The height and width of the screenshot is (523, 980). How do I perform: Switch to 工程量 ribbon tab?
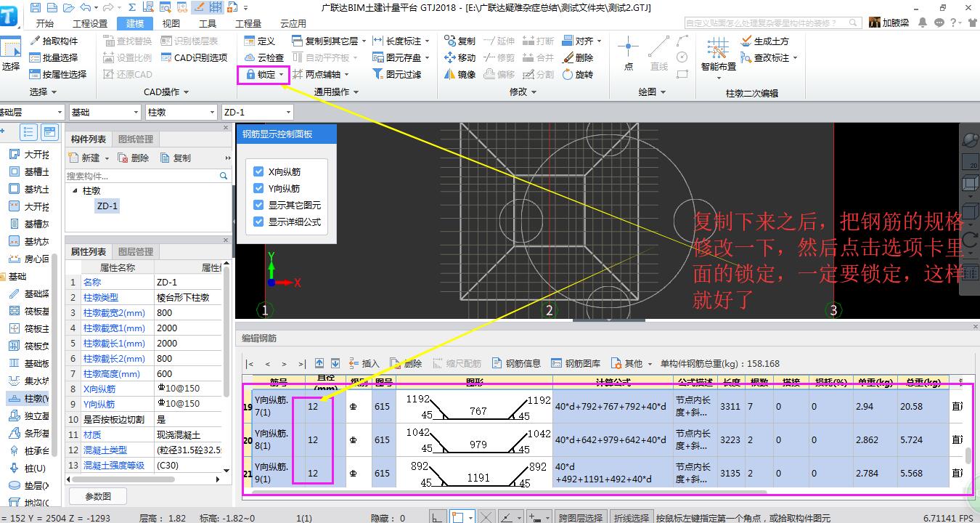coord(248,23)
